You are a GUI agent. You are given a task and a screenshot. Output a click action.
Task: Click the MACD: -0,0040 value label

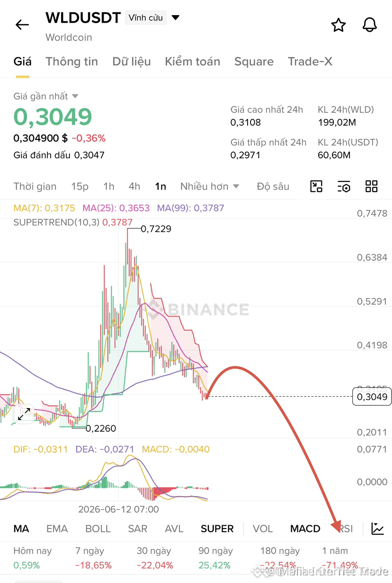pos(176,449)
